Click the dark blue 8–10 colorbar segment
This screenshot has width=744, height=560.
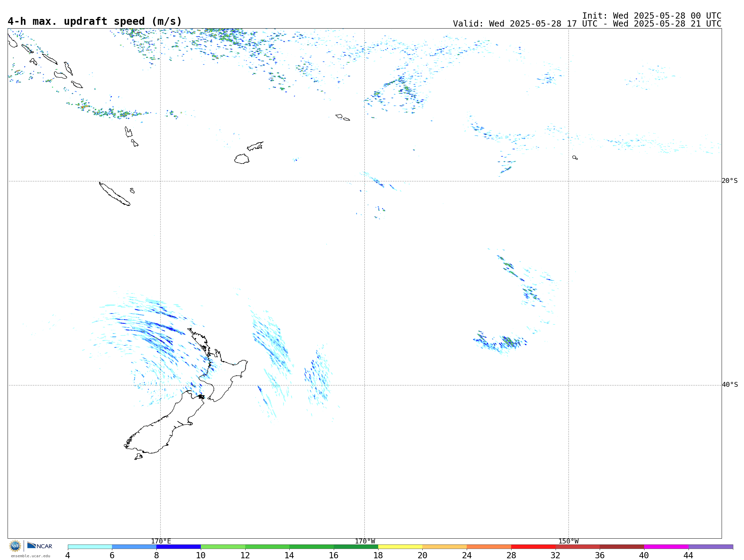point(178,547)
